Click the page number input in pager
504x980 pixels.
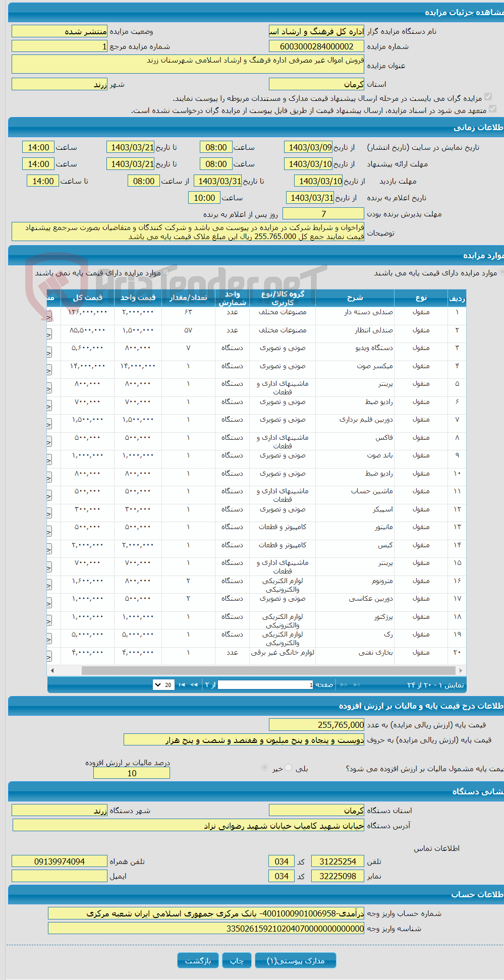point(266,685)
